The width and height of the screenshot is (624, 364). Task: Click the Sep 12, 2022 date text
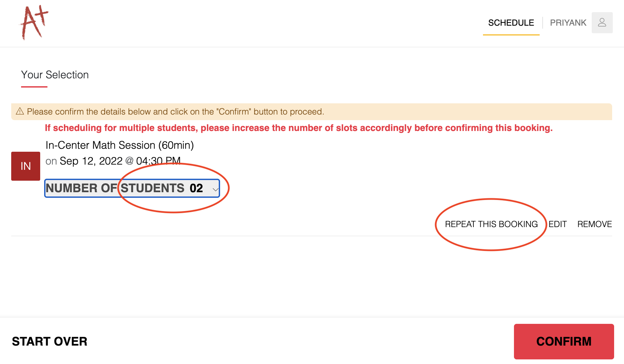coord(91,161)
